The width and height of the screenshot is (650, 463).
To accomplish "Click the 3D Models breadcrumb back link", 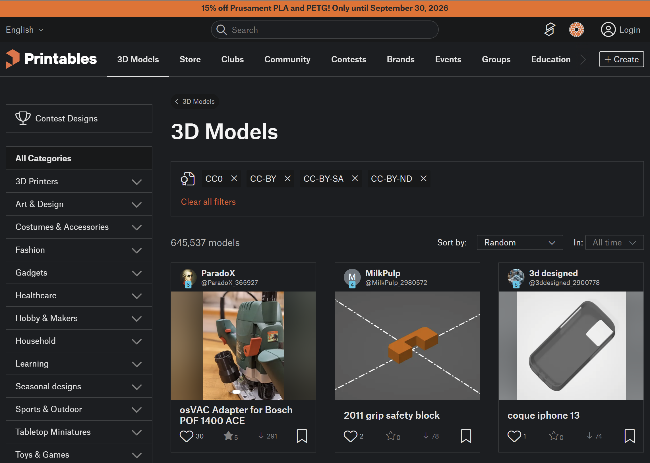I will click(194, 102).
